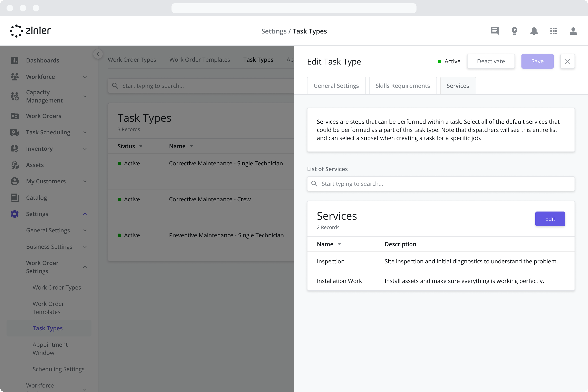588x392 pixels.
Task: Open the chat messages icon
Action: (495, 31)
